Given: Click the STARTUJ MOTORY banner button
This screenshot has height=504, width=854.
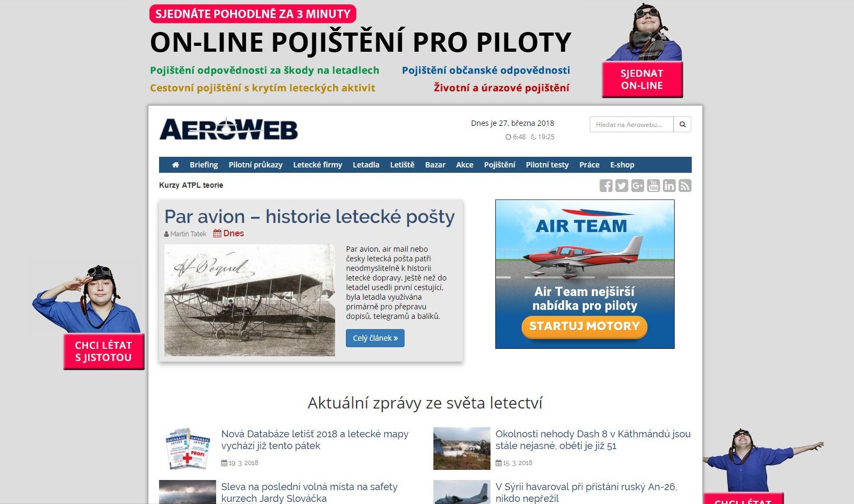Looking at the screenshot, I should point(584,326).
